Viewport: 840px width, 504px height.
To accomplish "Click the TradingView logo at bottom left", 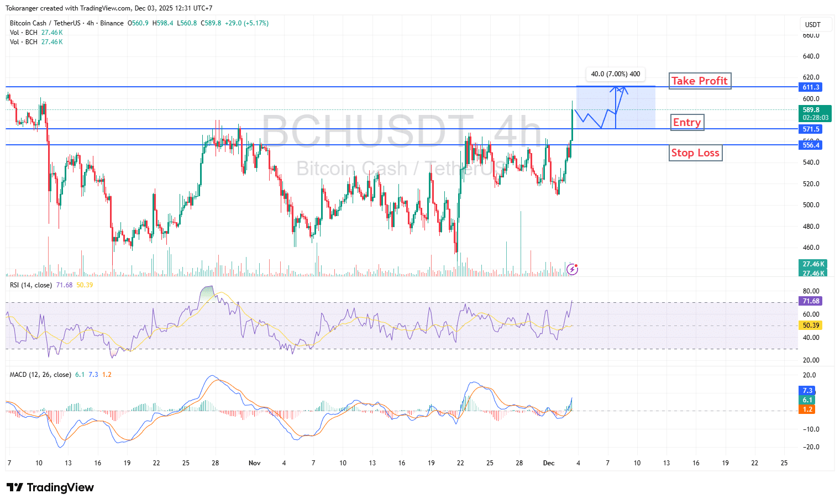I will point(50,487).
